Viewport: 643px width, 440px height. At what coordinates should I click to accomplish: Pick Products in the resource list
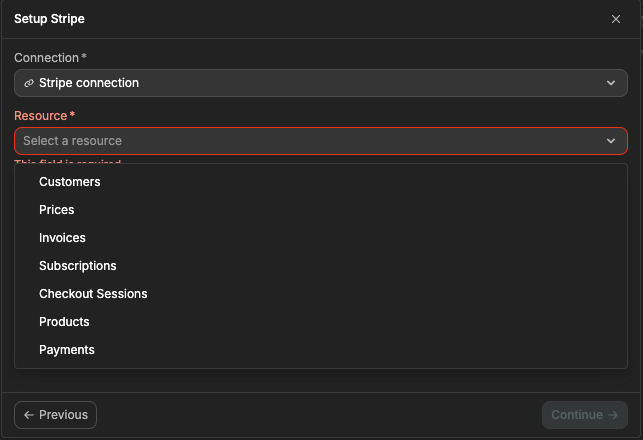(x=321, y=322)
